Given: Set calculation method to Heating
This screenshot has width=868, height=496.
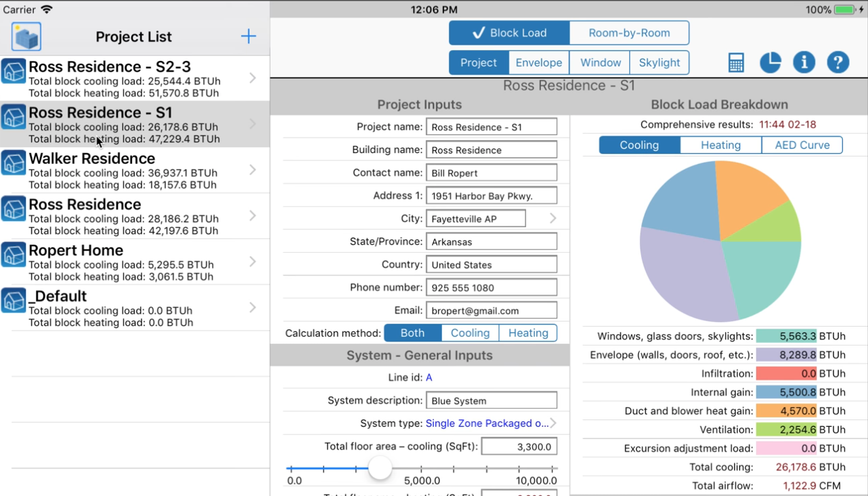Looking at the screenshot, I should (527, 333).
